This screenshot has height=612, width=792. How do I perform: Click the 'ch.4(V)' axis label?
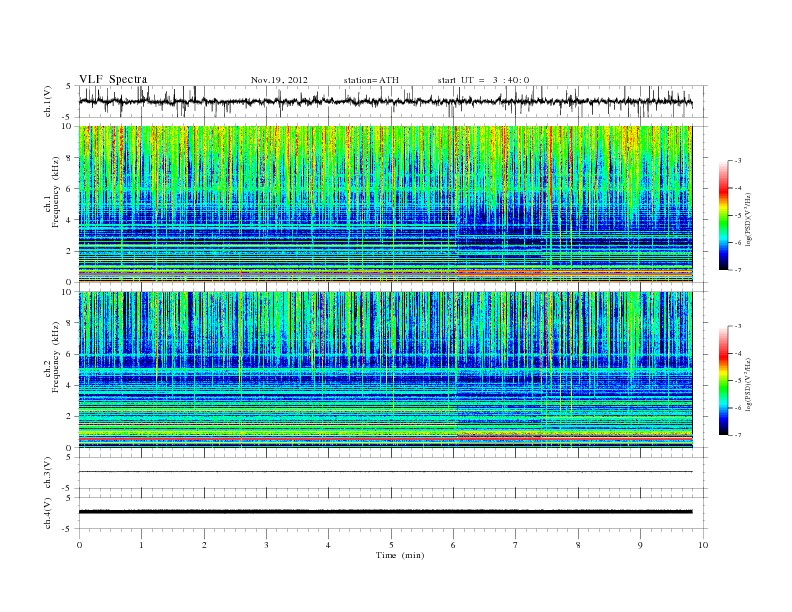pos(48,513)
